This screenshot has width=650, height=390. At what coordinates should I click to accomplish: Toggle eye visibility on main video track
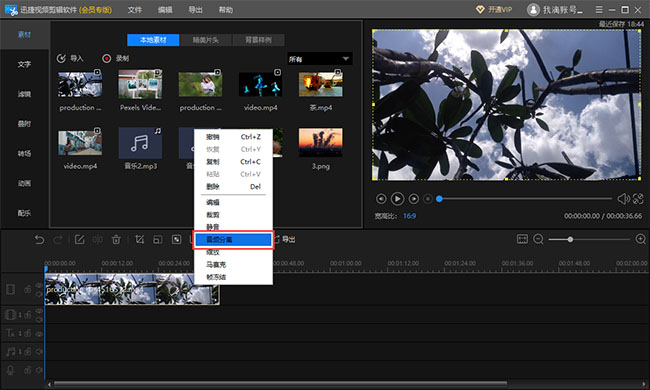point(39,285)
